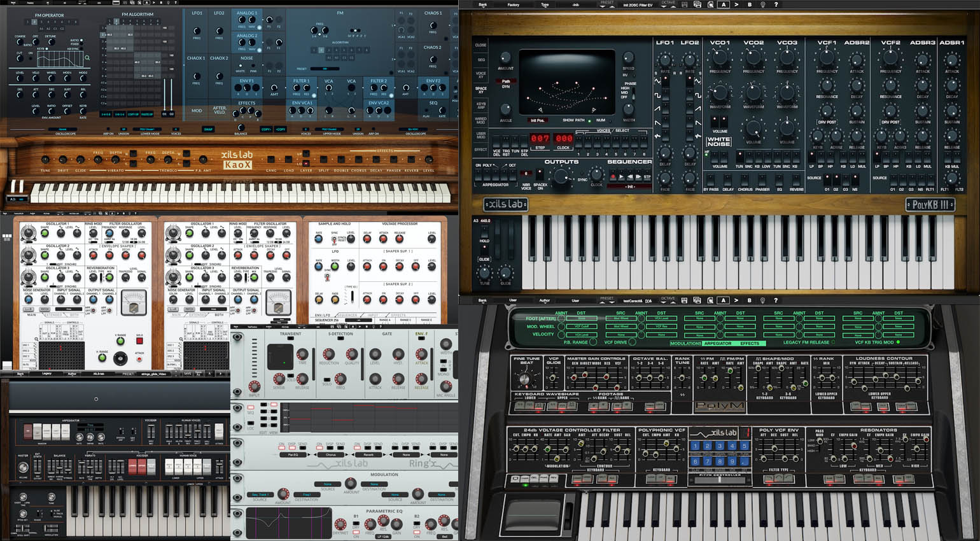Toggle the Legacy FM Release option in PolyM
980x541 pixels.
[833, 342]
